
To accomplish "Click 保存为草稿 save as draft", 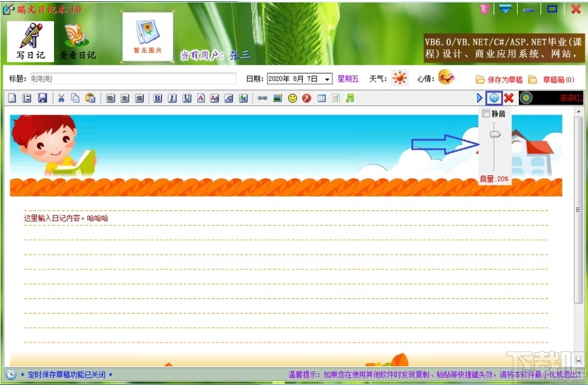I will click(499, 79).
